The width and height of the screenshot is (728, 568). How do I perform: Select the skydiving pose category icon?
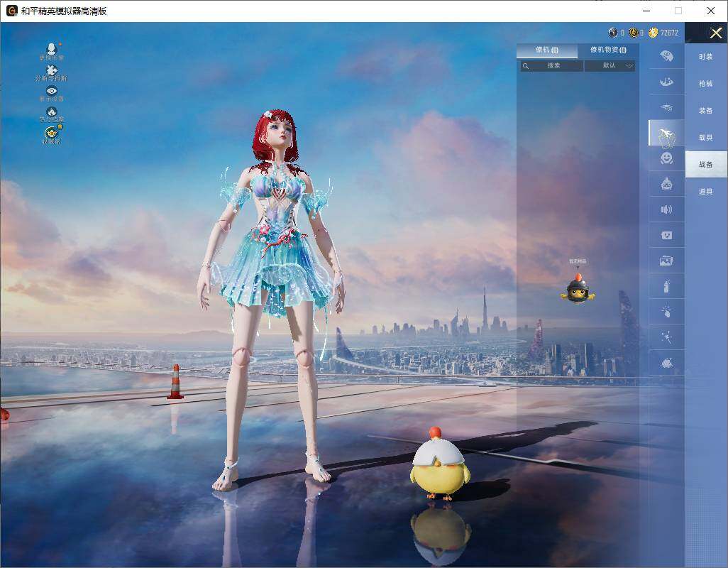coord(667,82)
